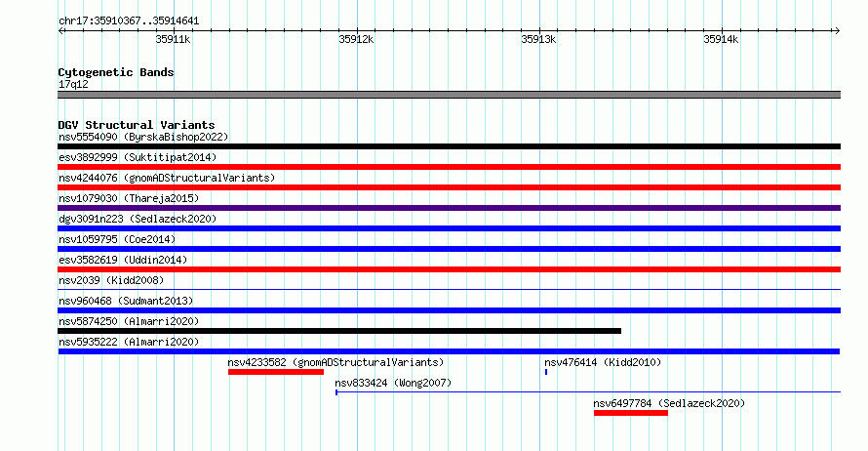Select the thin blue line for nsv833424
This screenshot has height=451, width=868.
point(588,392)
